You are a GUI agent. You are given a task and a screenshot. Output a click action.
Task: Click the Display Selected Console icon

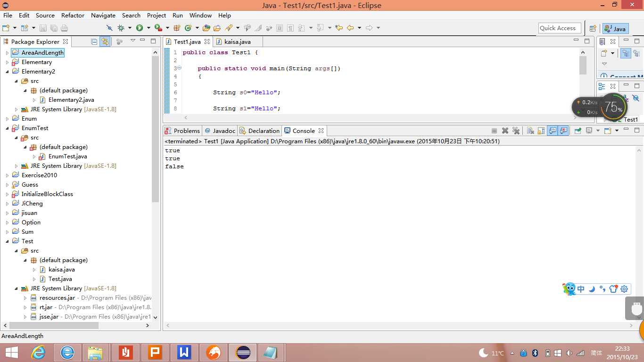tap(589, 131)
